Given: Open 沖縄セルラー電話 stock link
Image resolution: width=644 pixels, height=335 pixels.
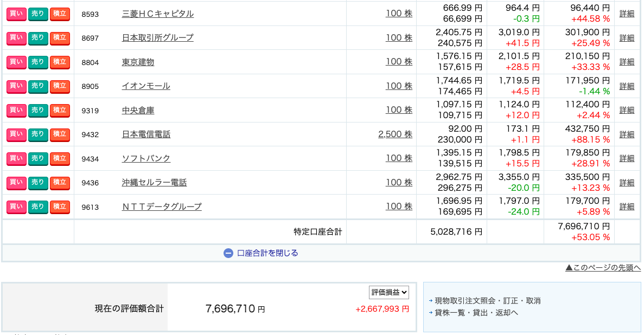Looking at the screenshot, I should [x=154, y=182].
